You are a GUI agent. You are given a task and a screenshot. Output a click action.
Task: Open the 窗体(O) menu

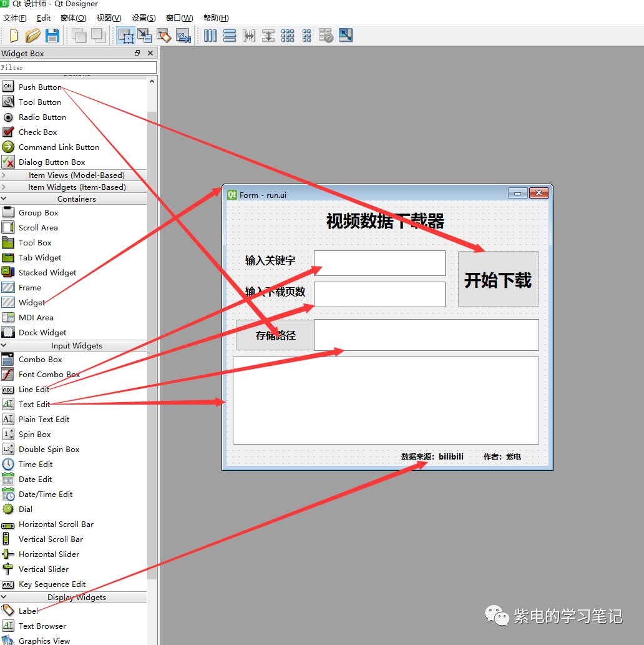pos(73,18)
